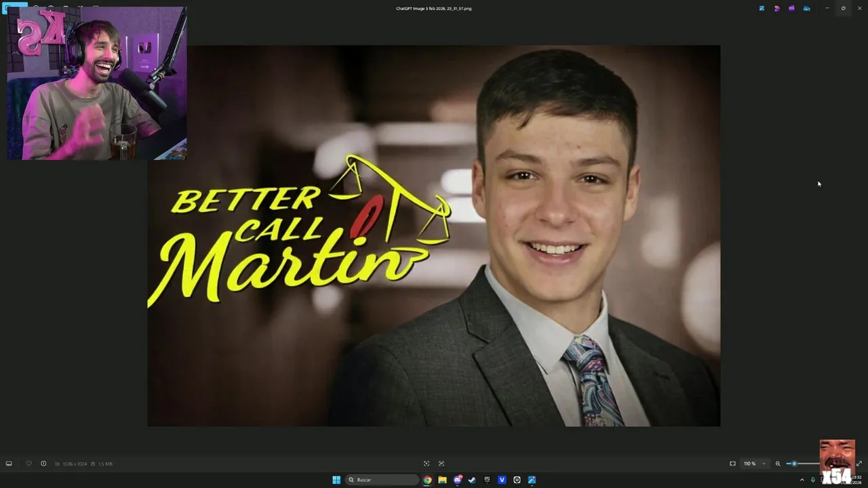868x488 pixels.
Task: Show hidden system tray icons chevron
Action: 802,480
